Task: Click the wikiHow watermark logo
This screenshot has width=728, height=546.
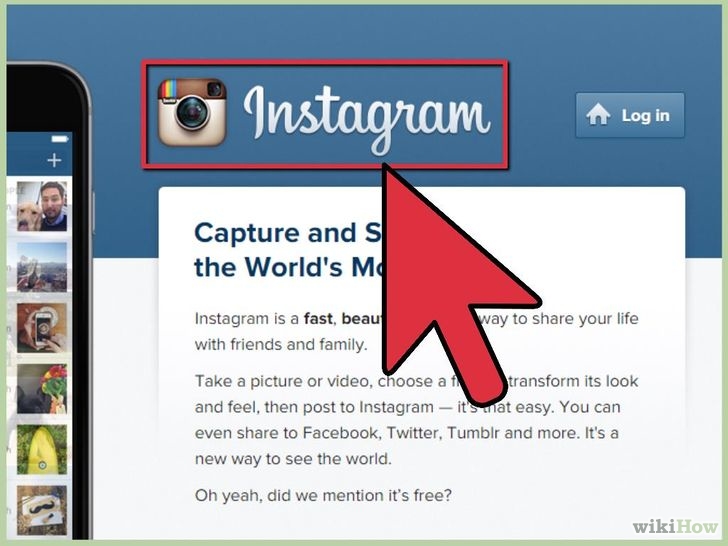Action: point(676,526)
